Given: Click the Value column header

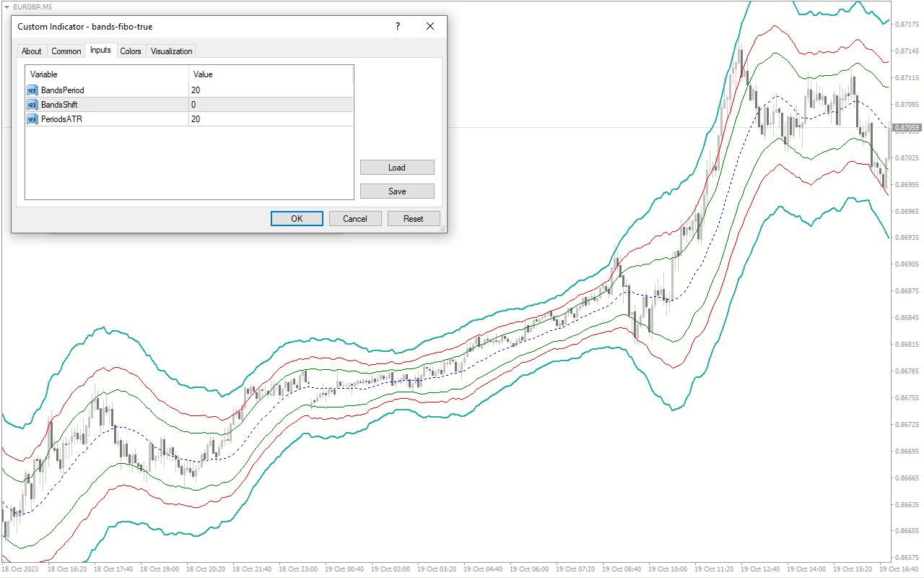Looking at the screenshot, I should pos(271,74).
